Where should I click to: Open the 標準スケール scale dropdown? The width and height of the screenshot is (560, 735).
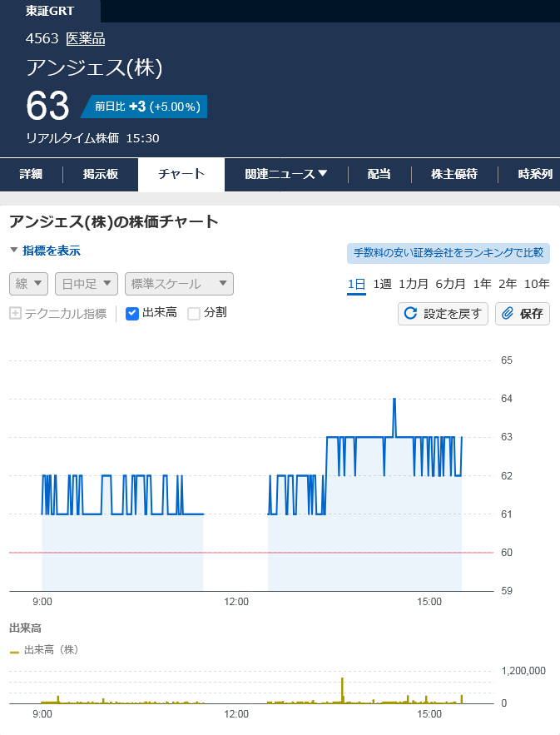click(179, 284)
